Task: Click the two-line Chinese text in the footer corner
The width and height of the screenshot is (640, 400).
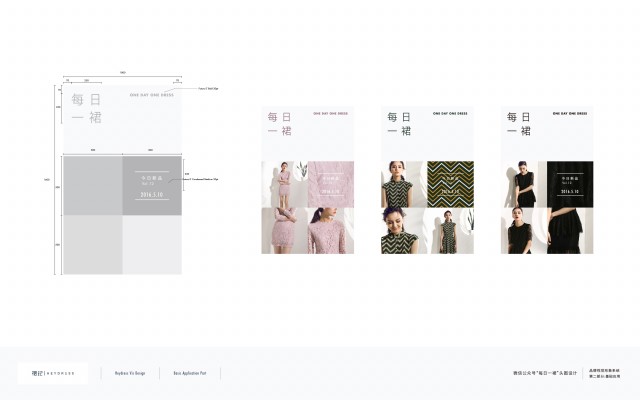Action: (x=604, y=373)
